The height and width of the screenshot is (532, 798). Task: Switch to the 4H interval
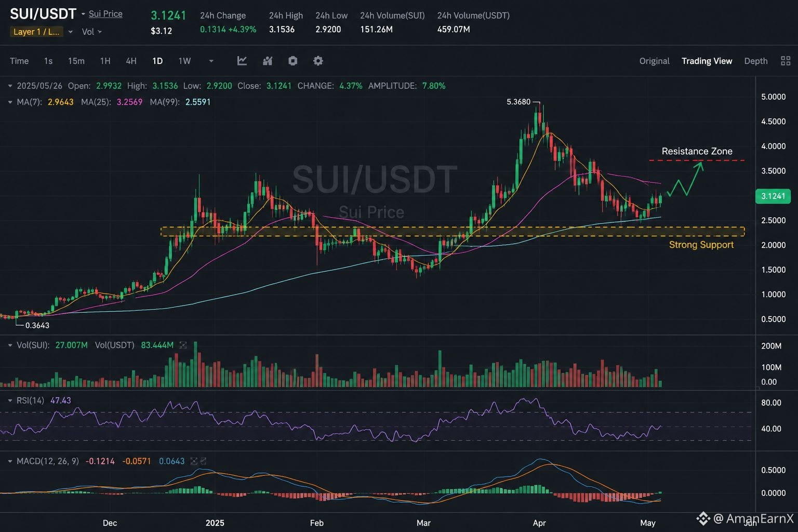131,61
